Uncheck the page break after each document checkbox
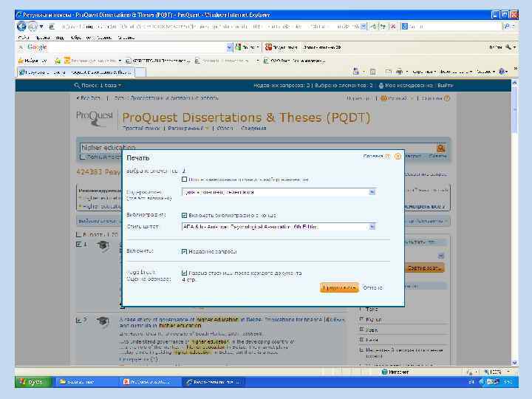 [184, 273]
